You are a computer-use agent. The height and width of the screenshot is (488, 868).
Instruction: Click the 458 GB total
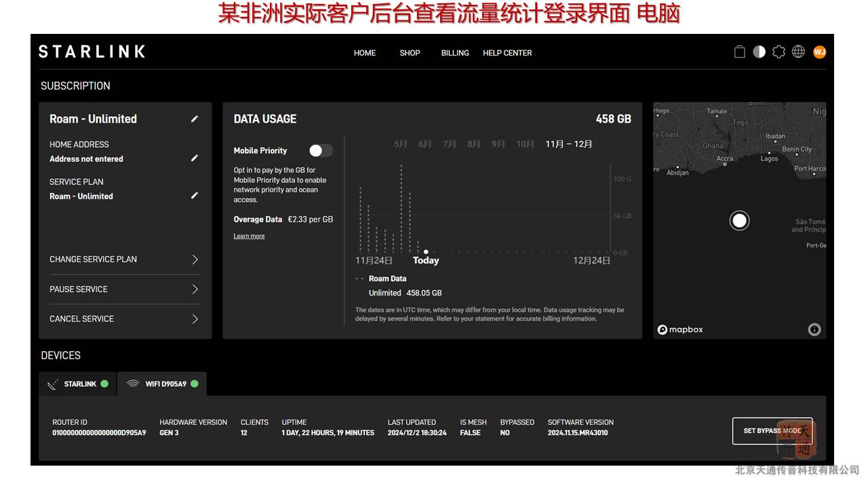[613, 119]
